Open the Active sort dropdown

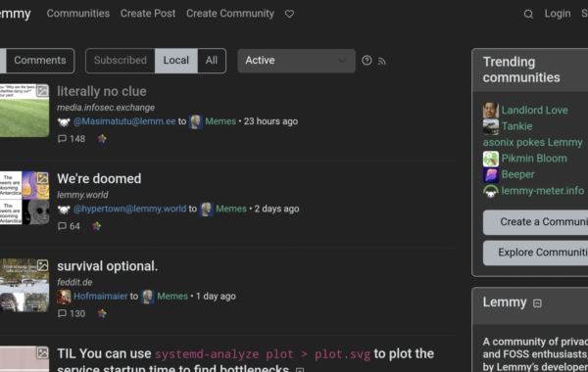[x=296, y=61]
